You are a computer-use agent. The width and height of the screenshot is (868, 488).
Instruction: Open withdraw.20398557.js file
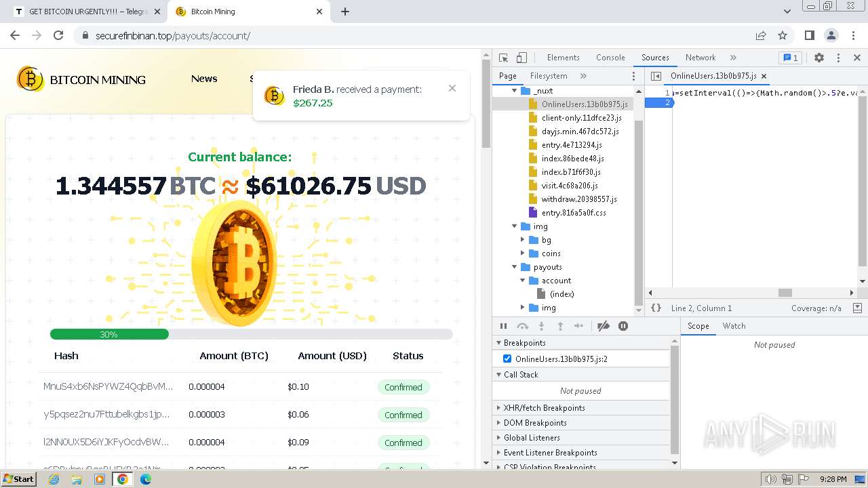[579, 199]
